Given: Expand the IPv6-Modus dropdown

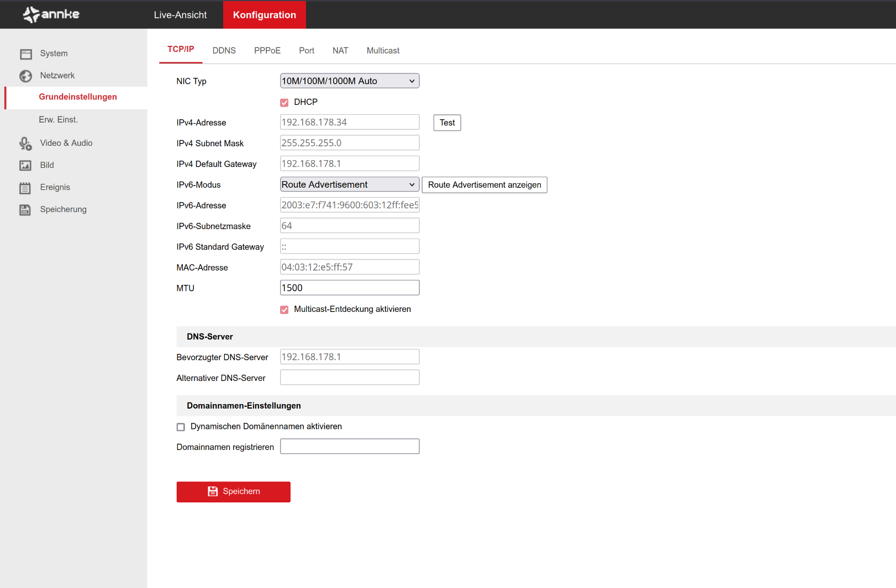Looking at the screenshot, I should pos(349,184).
